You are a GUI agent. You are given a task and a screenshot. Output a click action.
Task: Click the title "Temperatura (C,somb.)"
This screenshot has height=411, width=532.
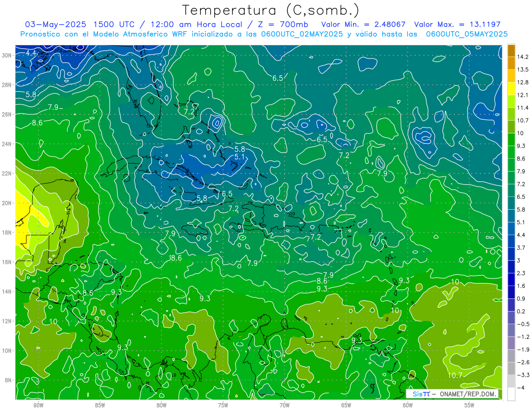click(x=271, y=10)
